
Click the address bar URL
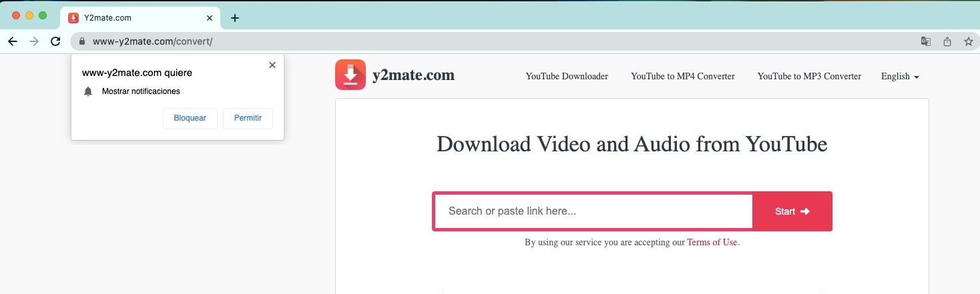click(153, 41)
